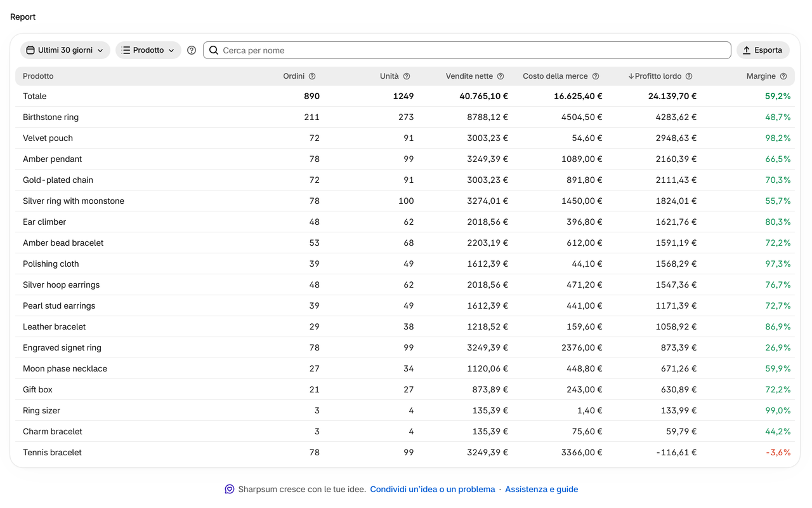Open the Assistenza e guide link
The image size is (812, 508).
pos(542,489)
